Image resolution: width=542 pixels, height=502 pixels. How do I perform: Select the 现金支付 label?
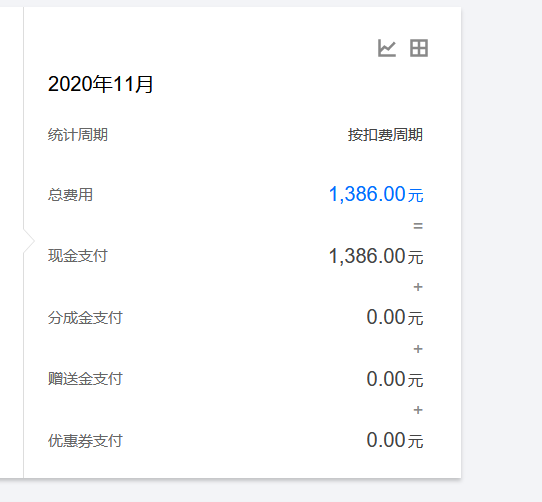click(78, 256)
